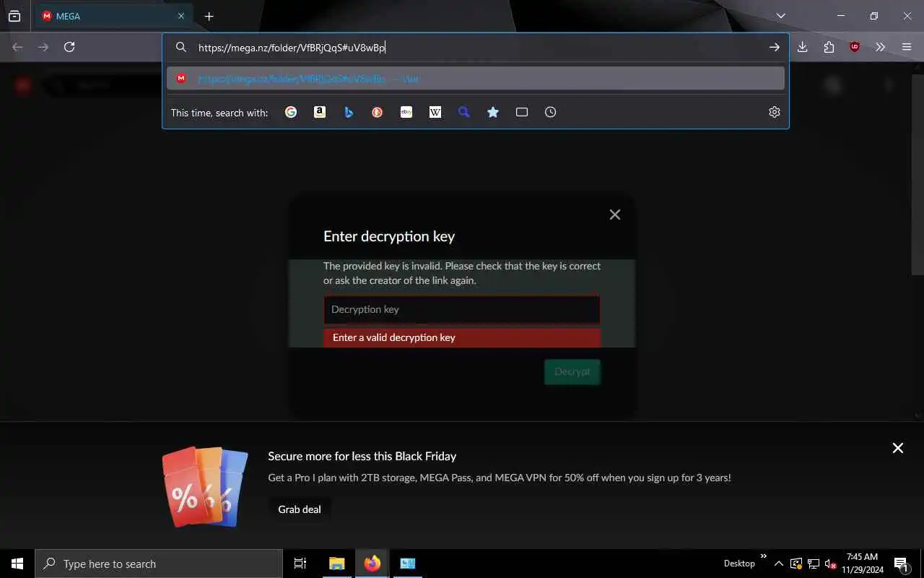Search bookmarks with the star icon

coord(493,112)
